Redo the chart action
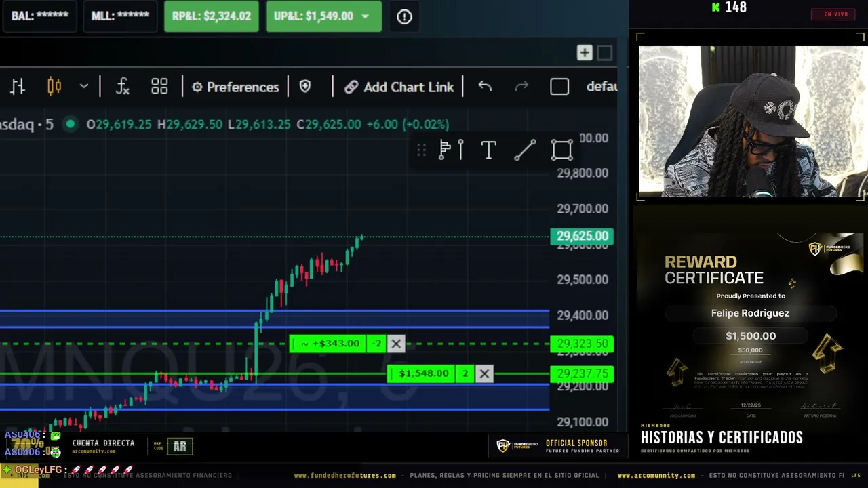Image resolution: width=868 pixels, height=488 pixels. [x=521, y=87]
